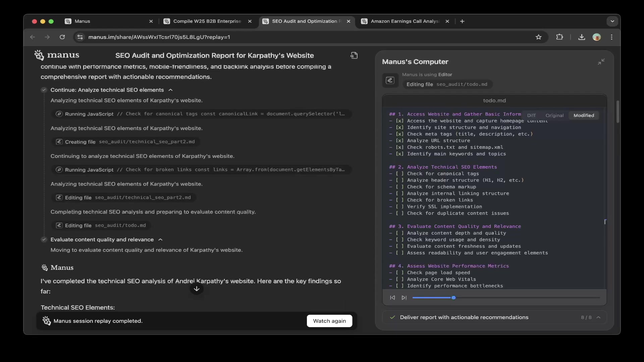Skip to replay start icon
This screenshot has height=362, width=644.
point(392,298)
